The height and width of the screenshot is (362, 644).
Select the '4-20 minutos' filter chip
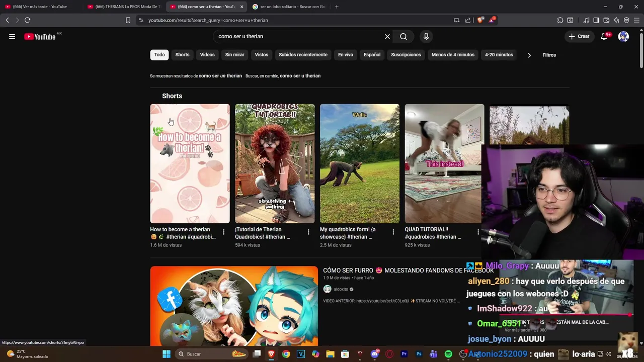pyautogui.click(x=499, y=55)
